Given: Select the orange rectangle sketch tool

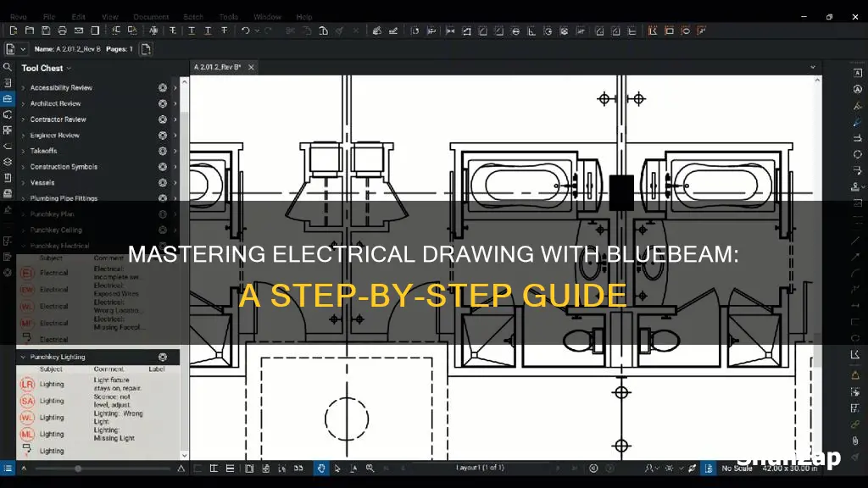Looking at the screenshot, I should pyautogui.click(x=670, y=31).
